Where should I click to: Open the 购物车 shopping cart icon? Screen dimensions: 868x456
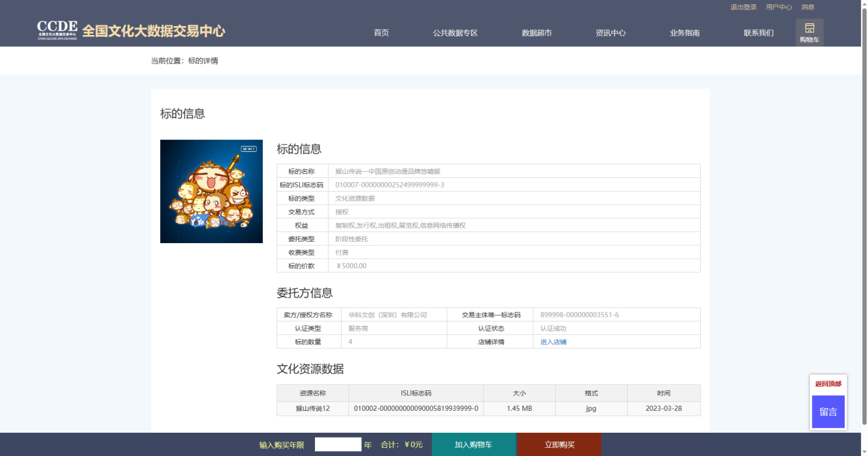tap(809, 33)
